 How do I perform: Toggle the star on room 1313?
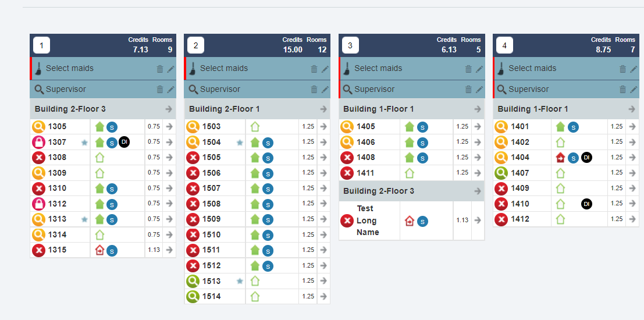tap(84, 219)
